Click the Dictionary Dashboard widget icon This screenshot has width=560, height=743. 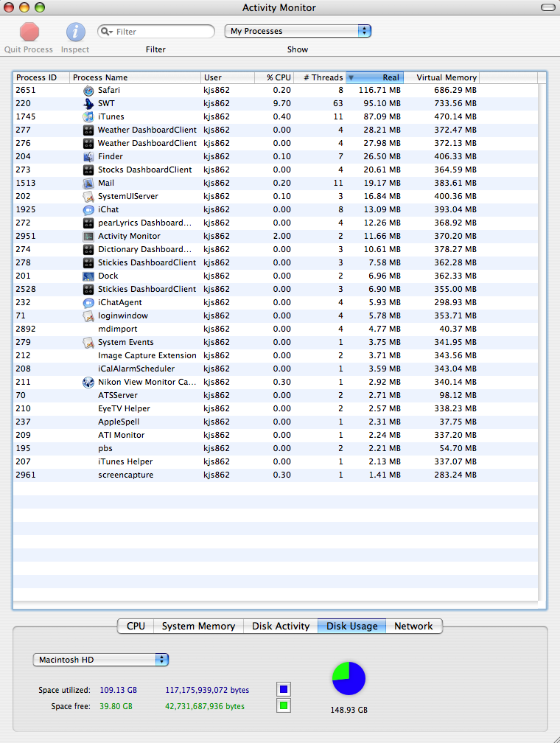click(x=88, y=250)
